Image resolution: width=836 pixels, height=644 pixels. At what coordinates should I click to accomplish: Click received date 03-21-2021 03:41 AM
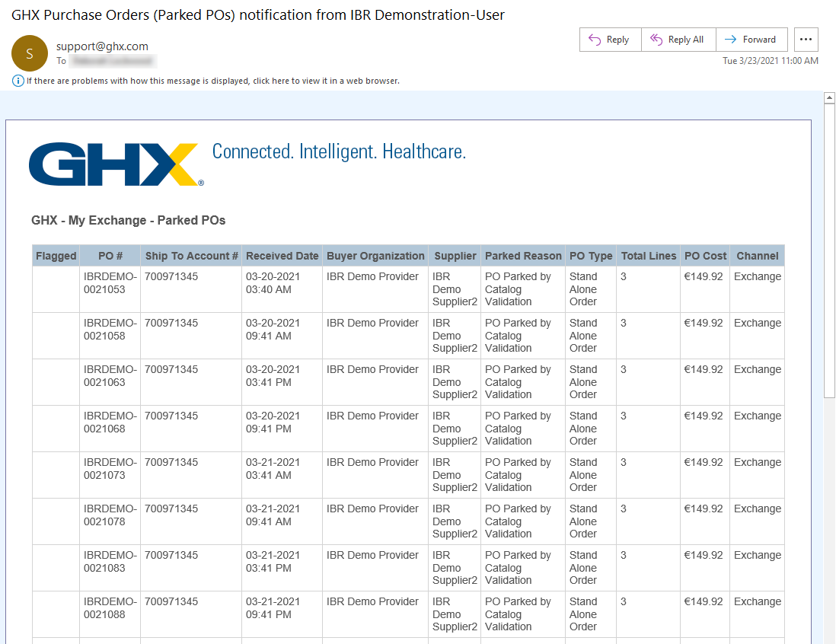pos(273,469)
